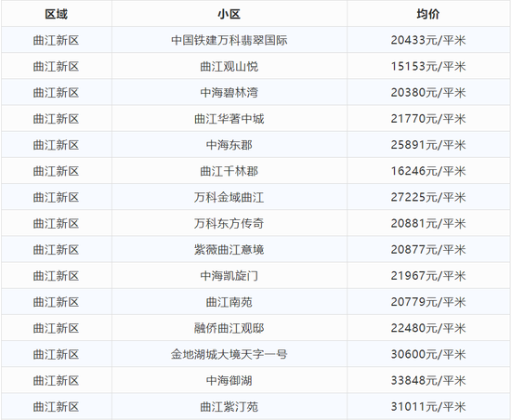Select 曲江新区 in the 曲江南苑 row
The width and height of the screenshot is (511, 420).
coord(56,302)
